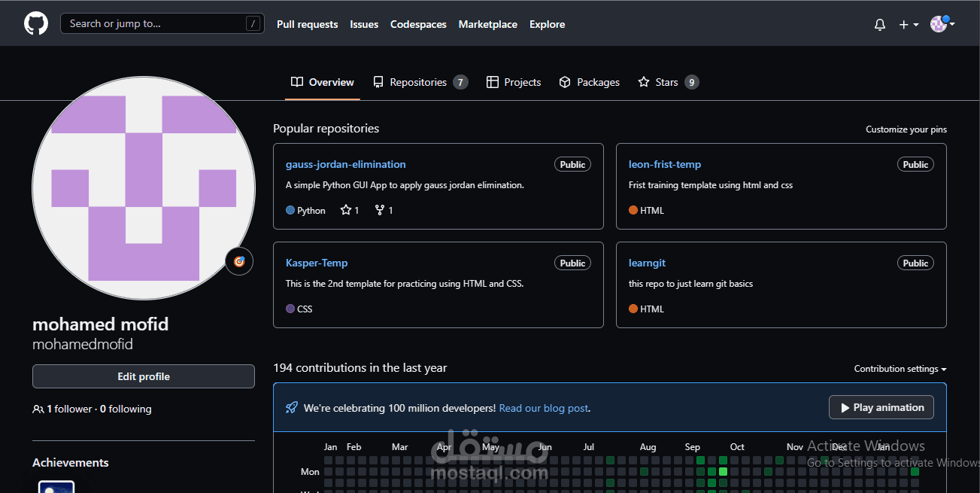Image resolution: width=980 pixels, height=493 pixels.
Task: Open the learngit repository
Action: click(647, 263)
